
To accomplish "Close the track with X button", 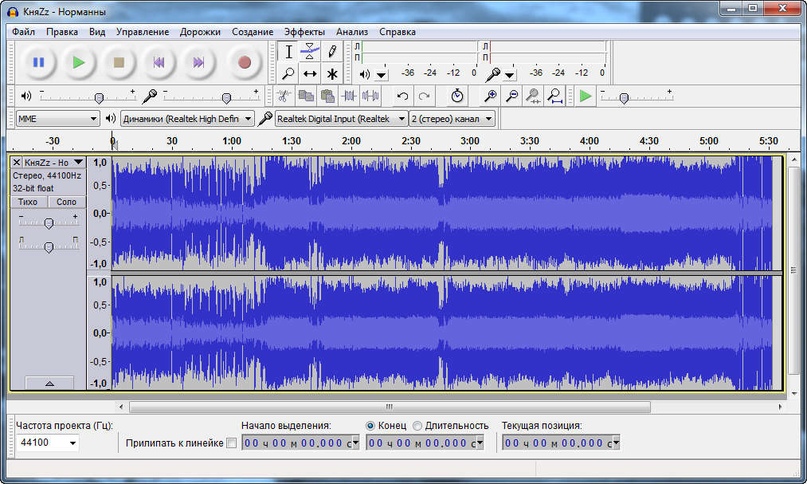I will [x=16, y=162].
